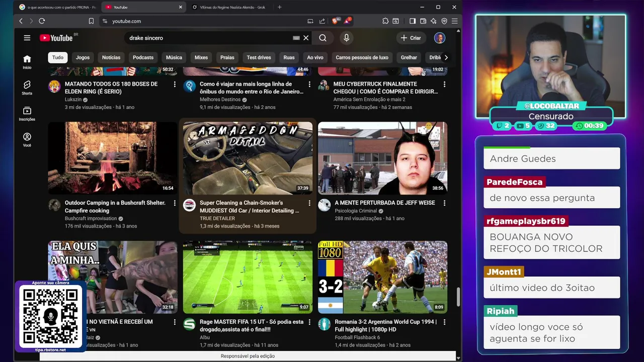Screen dimensions: 644x362
Task: Click the Criar button
Action: pyautogui.click(x=411, y=38)
